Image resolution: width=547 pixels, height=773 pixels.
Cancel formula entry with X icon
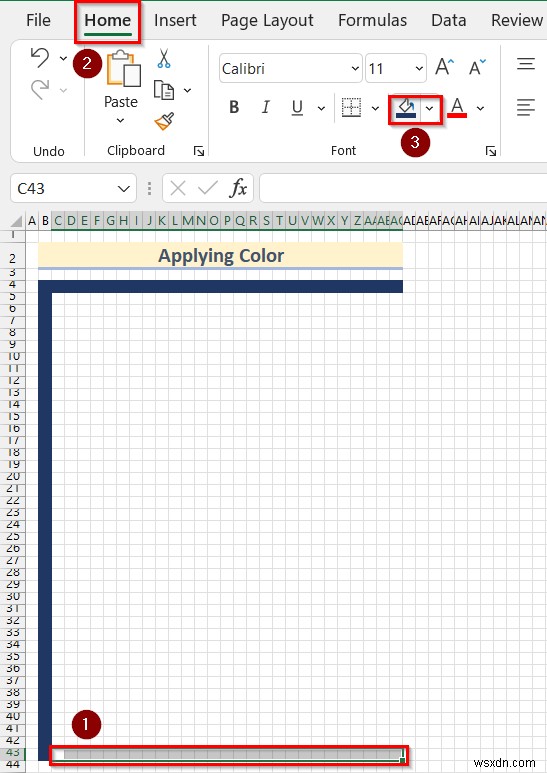pyautogui.click(x=178, y=188)
